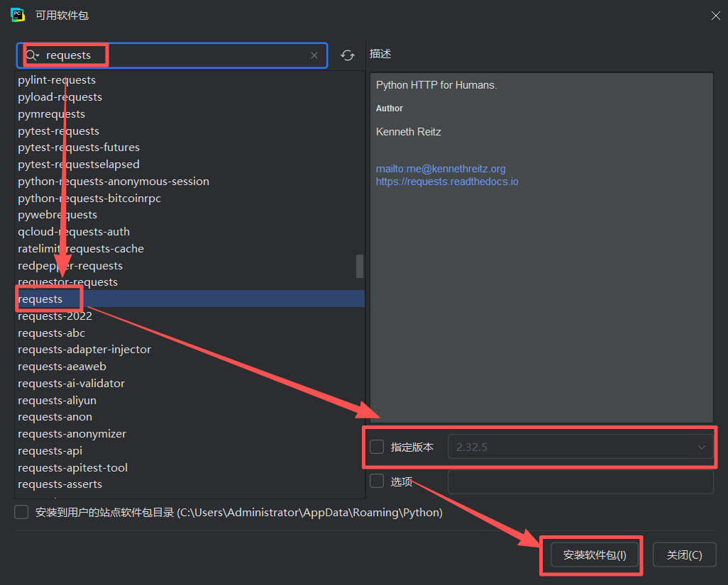Select the pywebrequests package
Screen dimensions: 728x585
[57, 215]
